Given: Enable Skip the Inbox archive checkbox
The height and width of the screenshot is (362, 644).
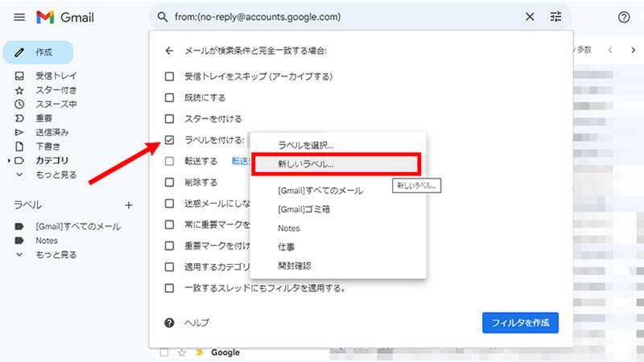Looking at the screenshot, I should 169,76.
